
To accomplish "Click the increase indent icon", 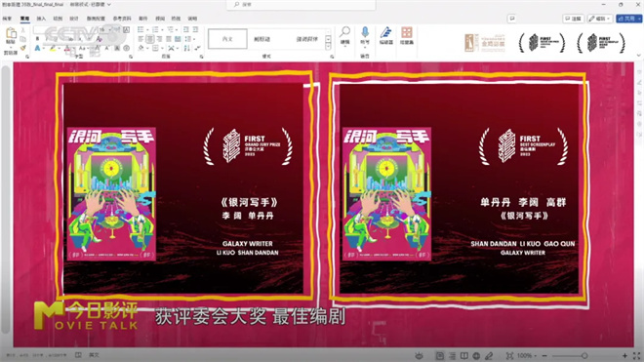I will [x=195, y=29].
